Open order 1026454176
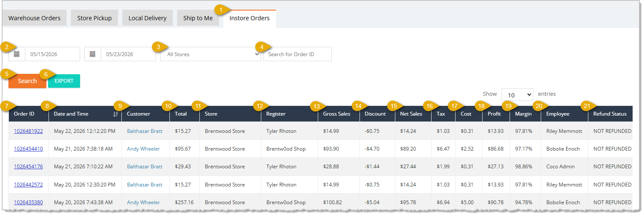 point(28,167)
